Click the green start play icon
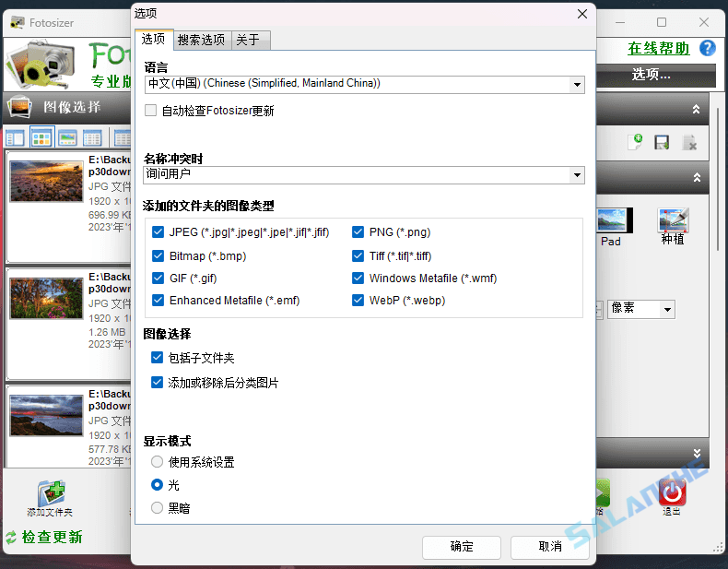This screenshot has width=728, height=569. [603, 492]
